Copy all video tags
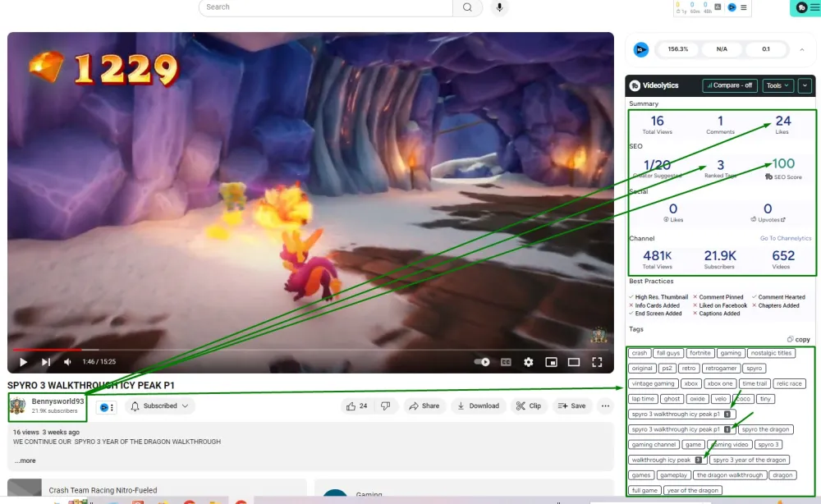Screen dimensions: 821x504 tap(799, 339)
